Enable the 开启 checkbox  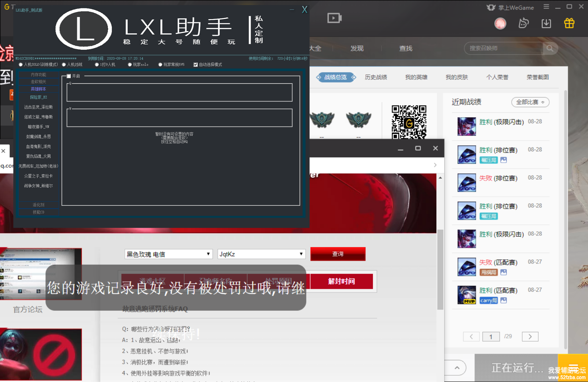(x=69, y=76)
